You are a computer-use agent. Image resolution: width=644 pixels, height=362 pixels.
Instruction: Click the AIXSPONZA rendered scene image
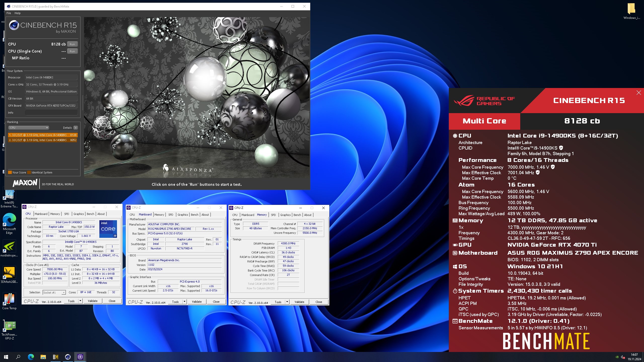click(x=197, y=98)
